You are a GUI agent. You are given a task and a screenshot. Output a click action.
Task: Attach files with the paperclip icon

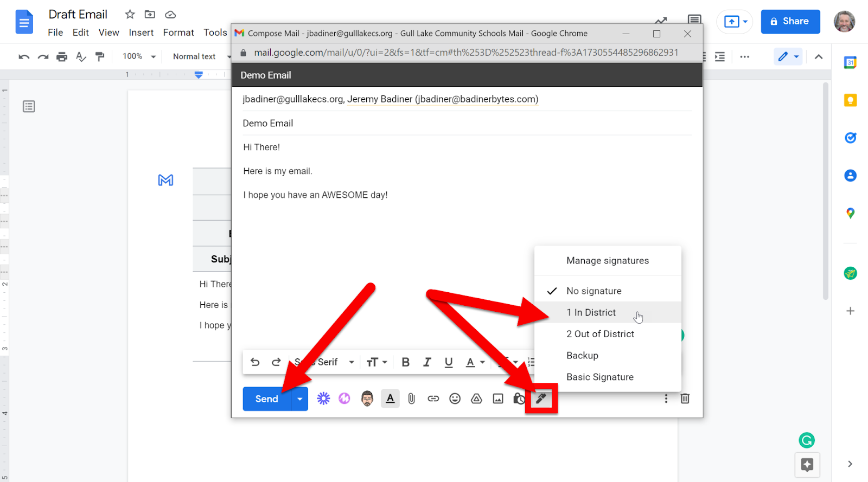tap(412, 399)
